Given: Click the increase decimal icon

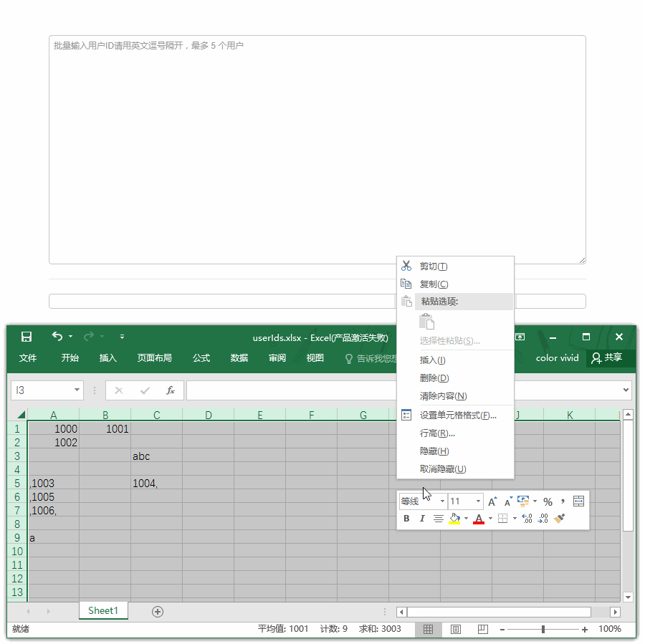Looking at the screenshot, I should [527, 519].
